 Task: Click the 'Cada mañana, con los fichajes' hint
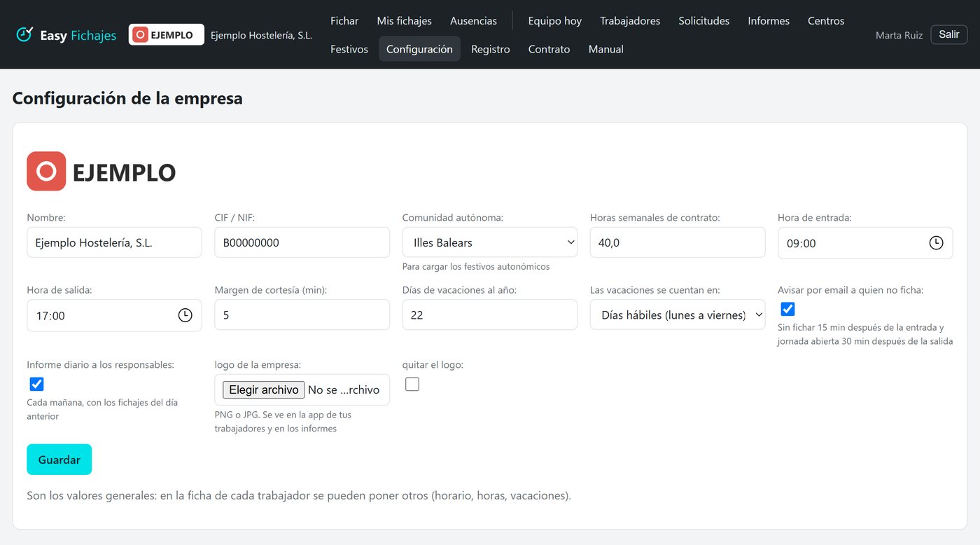click(x=102, y=409)
